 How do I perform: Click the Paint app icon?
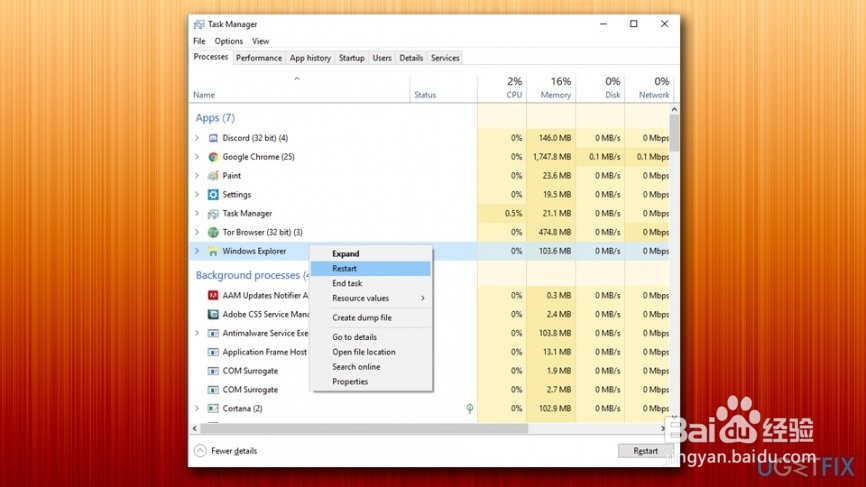click(x=213, y=176)
